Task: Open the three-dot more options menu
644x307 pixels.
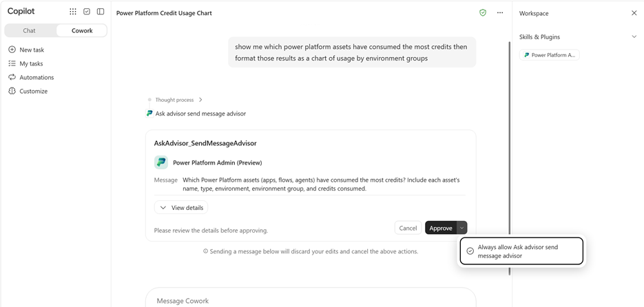Action: click(x=500, y=12)
